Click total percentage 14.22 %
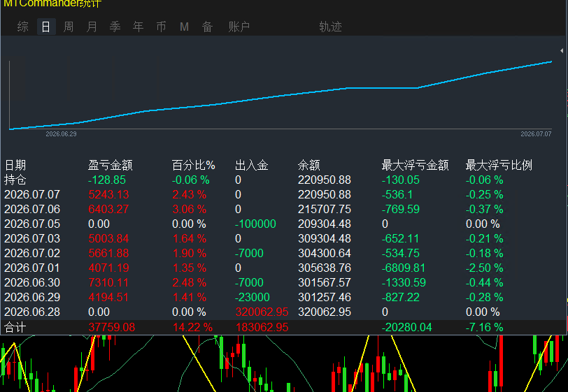 [192, 328]
